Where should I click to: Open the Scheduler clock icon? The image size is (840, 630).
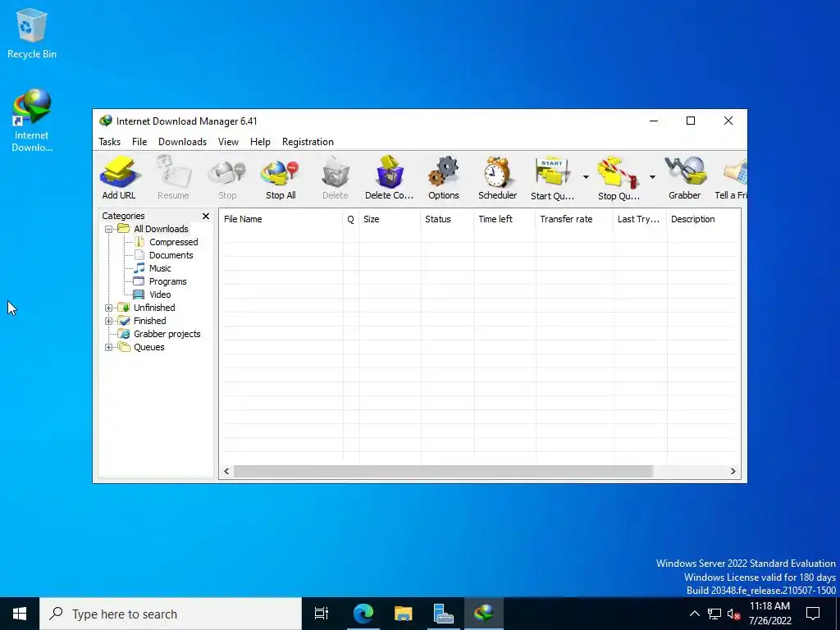click(498, 178)
